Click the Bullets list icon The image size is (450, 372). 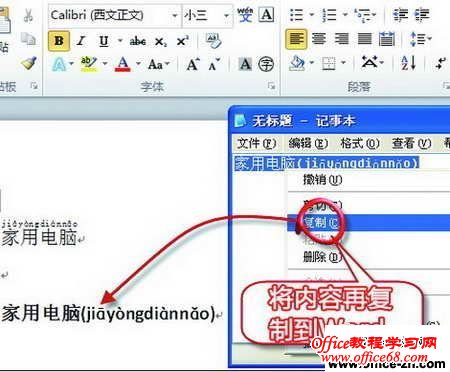tap(296, 15)
